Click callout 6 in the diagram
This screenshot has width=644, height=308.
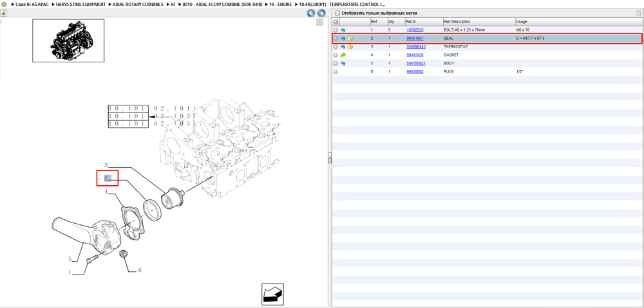point(140,270)
